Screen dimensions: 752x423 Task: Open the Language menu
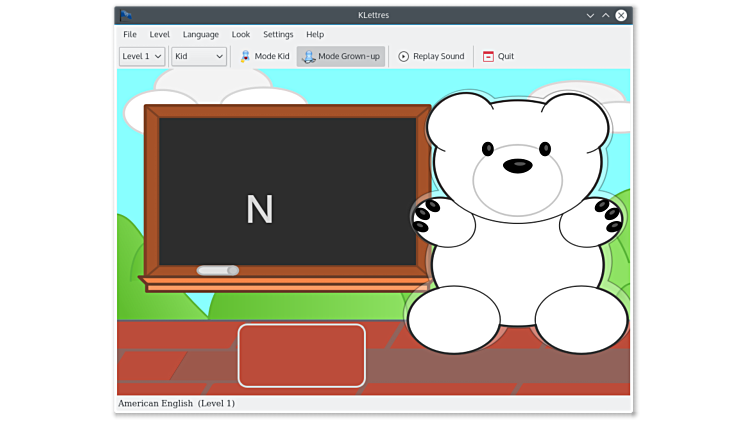coord(200,34)
